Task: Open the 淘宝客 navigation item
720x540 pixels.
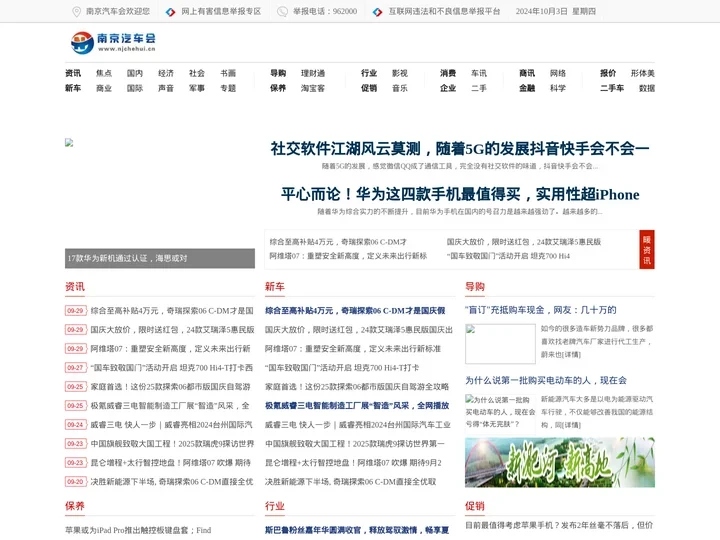Action: [313, 88]
